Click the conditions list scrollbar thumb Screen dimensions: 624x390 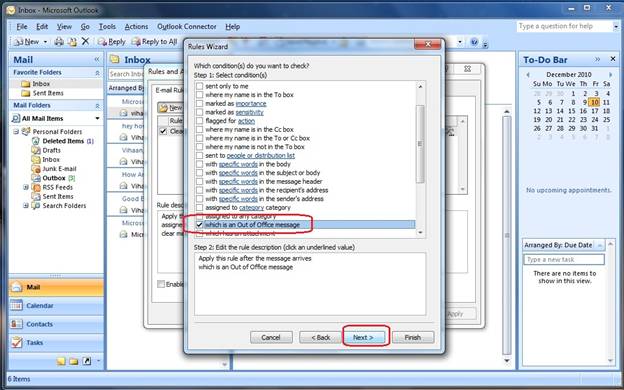(x=420, y=144)
